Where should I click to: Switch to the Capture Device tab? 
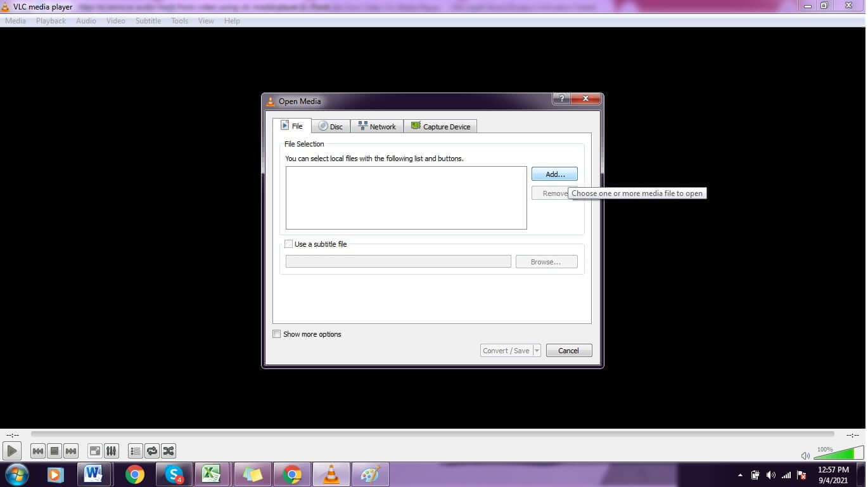coord(440,127)
